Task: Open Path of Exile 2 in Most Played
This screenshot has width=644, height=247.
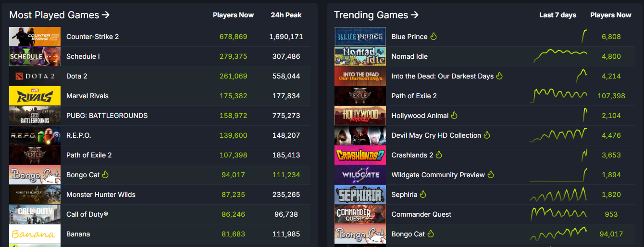Action: pos(89,155)
